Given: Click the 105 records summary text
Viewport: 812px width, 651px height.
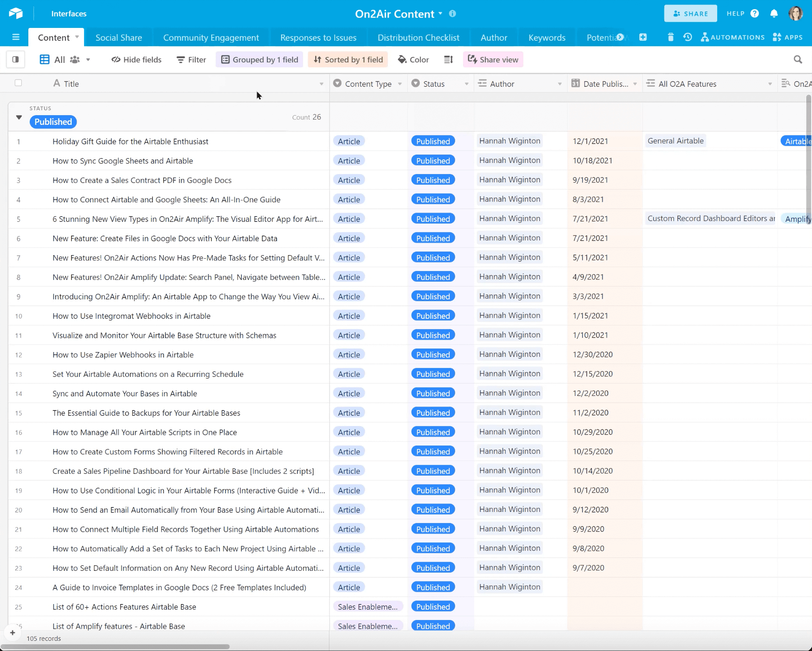Looking at the screenshot, I should [x=44, y=638].
